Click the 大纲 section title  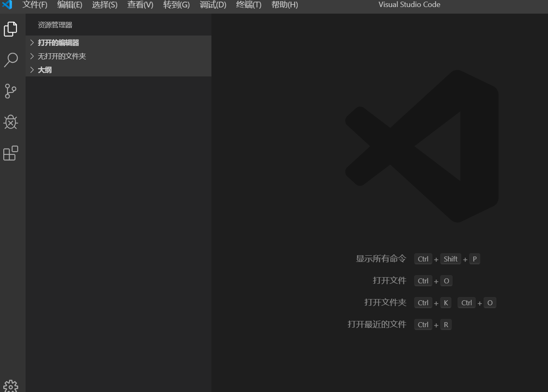coord(45,70)
